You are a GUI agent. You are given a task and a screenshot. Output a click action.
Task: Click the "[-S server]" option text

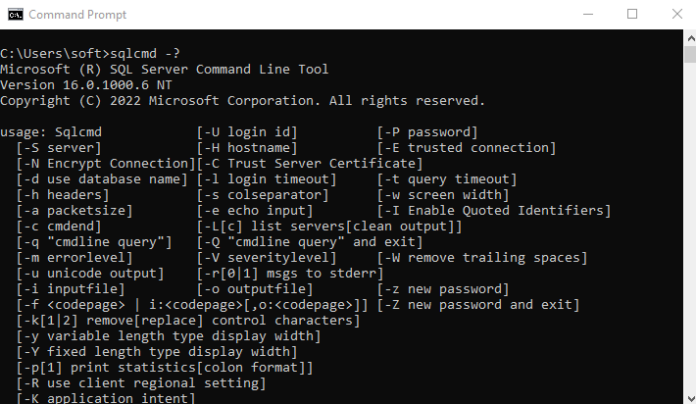(57, 147)
